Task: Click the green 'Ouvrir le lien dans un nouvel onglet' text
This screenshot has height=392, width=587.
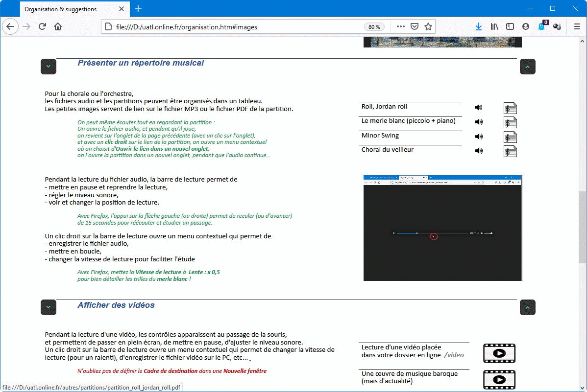Action: pos(162,149)
